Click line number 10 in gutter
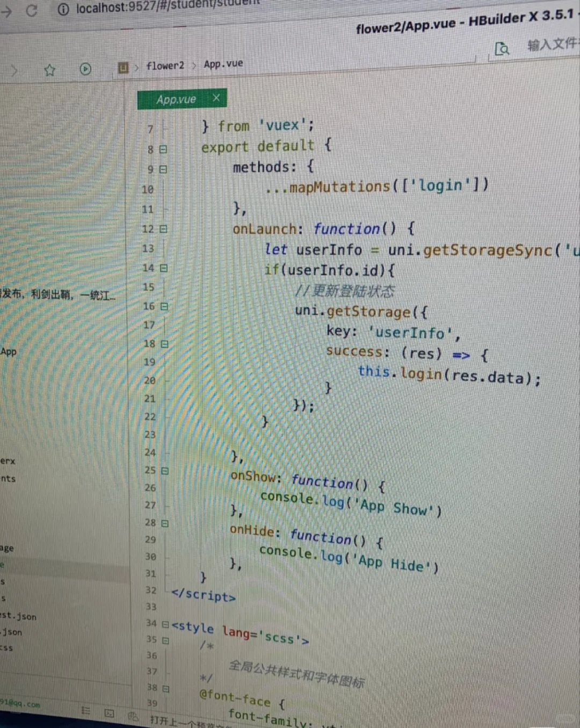Screen dimensions: 580x728 coord(148,189)
